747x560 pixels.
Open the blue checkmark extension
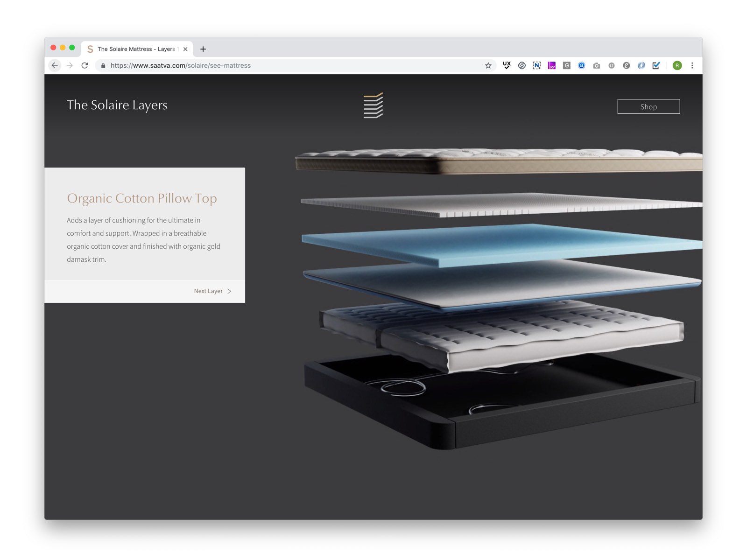point(656,66)
